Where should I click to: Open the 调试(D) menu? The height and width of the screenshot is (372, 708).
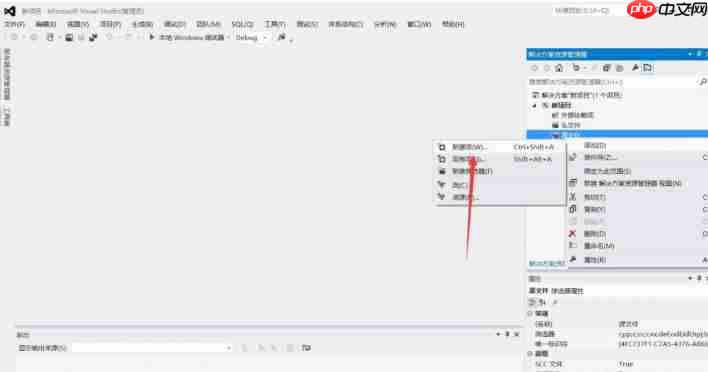coord(174,24)
